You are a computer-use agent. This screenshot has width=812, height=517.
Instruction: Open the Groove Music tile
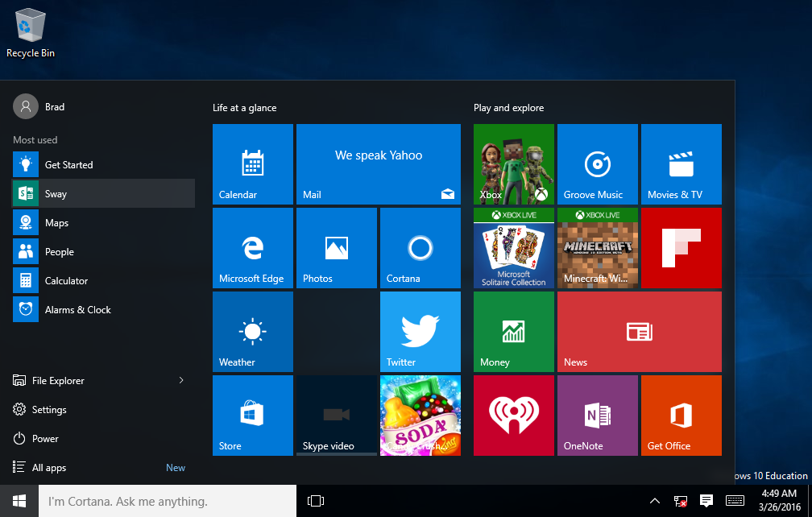[x=598, y=164]
